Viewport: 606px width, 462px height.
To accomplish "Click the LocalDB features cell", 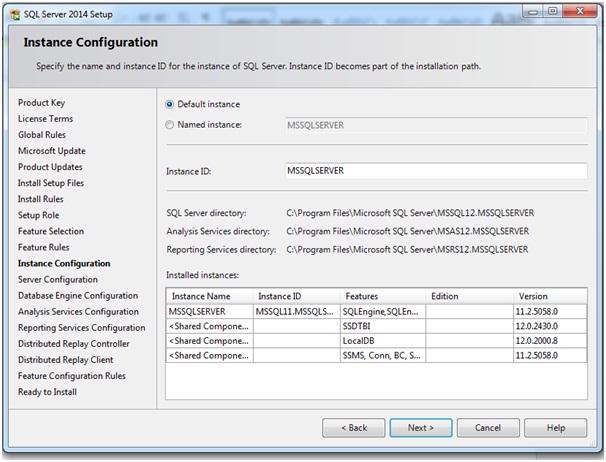I will [x=383, y=341].
